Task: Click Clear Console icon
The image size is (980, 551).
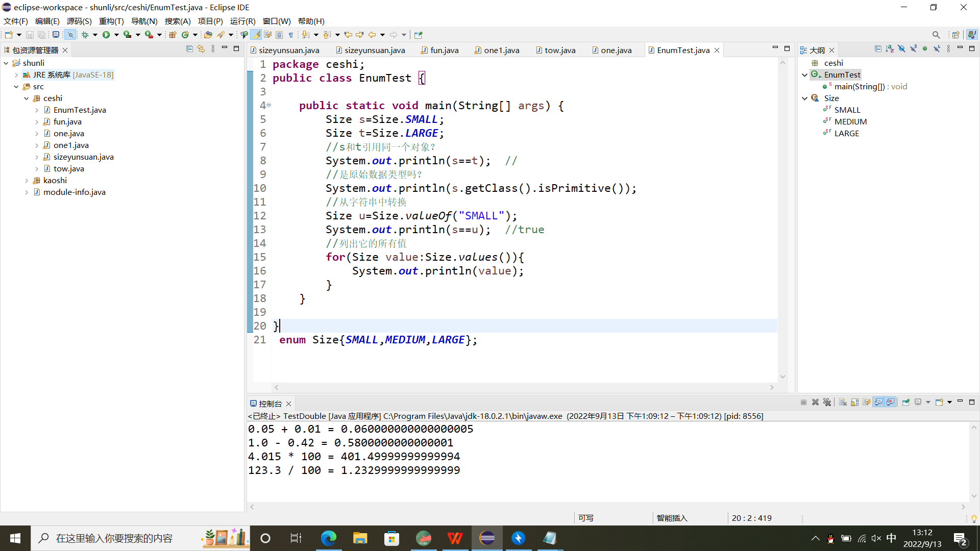Action: click(843, 402)
